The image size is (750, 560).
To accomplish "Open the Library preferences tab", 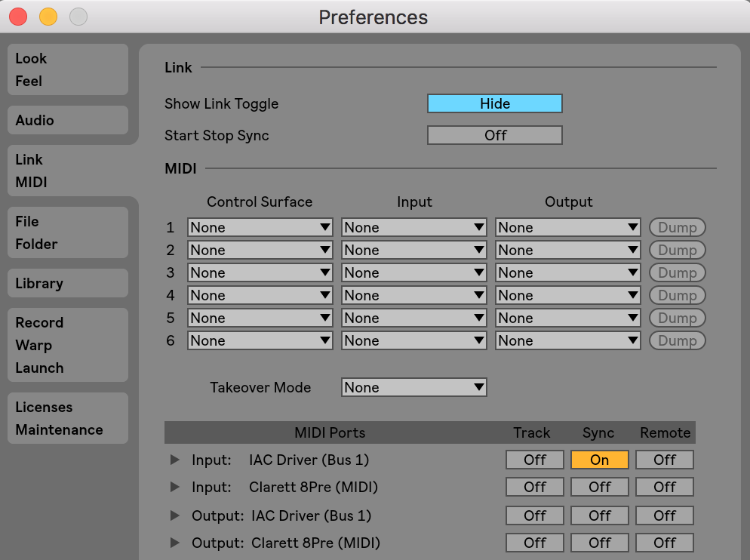I will pos(68,283).
